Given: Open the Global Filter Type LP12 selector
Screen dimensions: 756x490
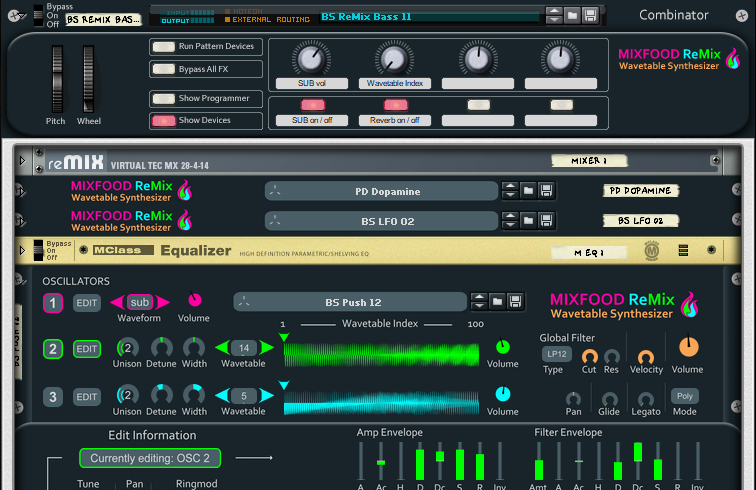Looking at the screenshot, I should 556,354.
